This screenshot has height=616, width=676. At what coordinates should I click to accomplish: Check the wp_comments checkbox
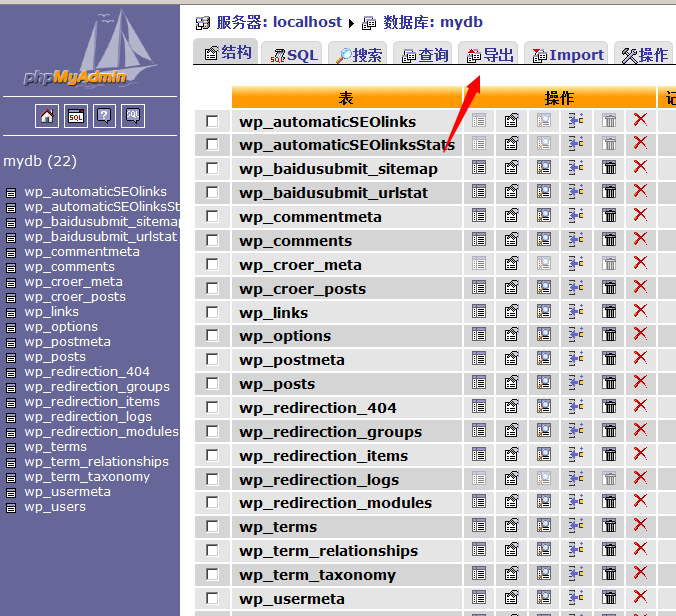212,240
